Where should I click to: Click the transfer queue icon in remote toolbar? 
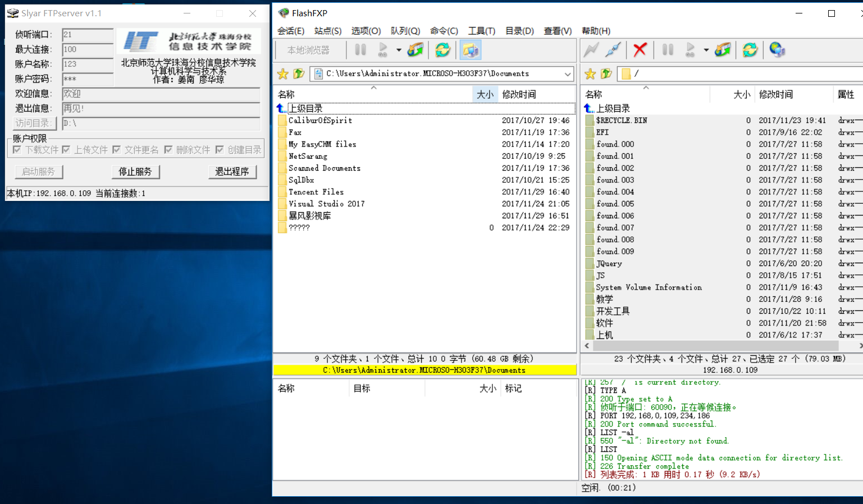coord(723,50)
